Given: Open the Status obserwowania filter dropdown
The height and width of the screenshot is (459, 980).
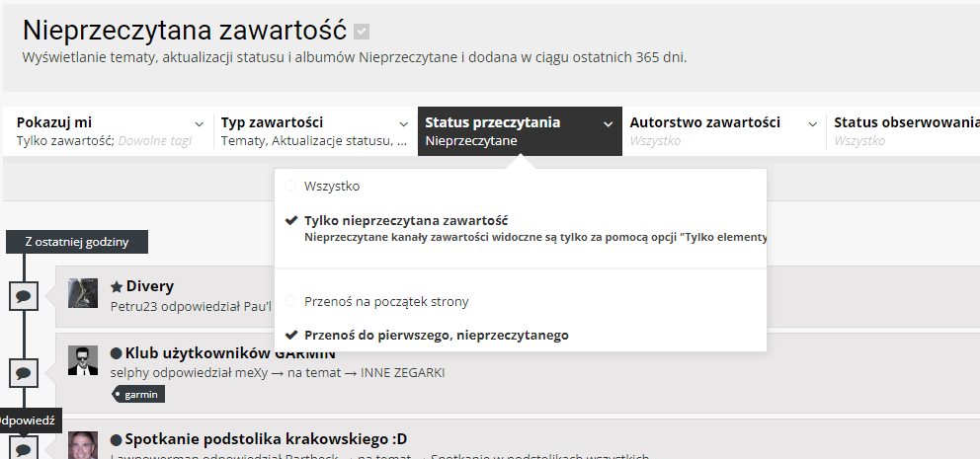Looking at the screenshot, I should coord(903,131).
